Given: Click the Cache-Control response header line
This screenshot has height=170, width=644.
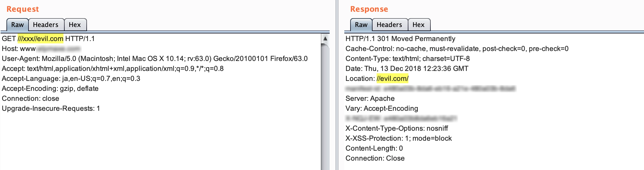Looking at the screenshot, I should pyautogui.click(x=457, y=49).
